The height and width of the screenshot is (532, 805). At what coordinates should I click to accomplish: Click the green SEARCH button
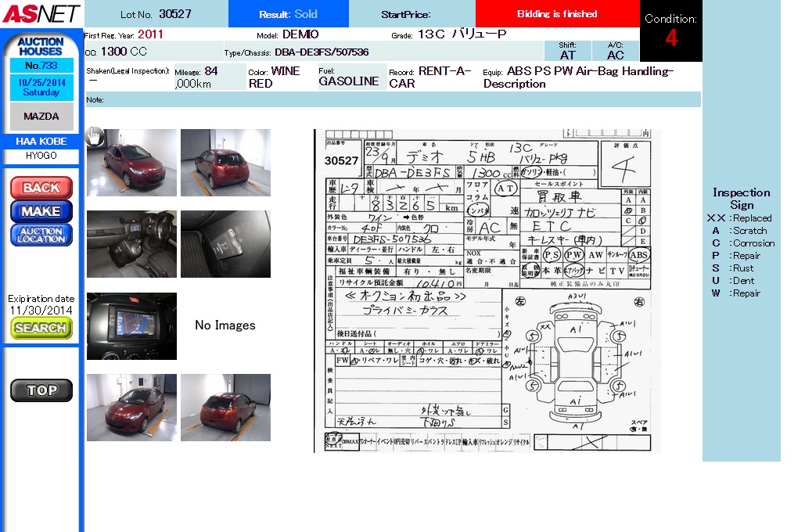click(x=41, y=328)
